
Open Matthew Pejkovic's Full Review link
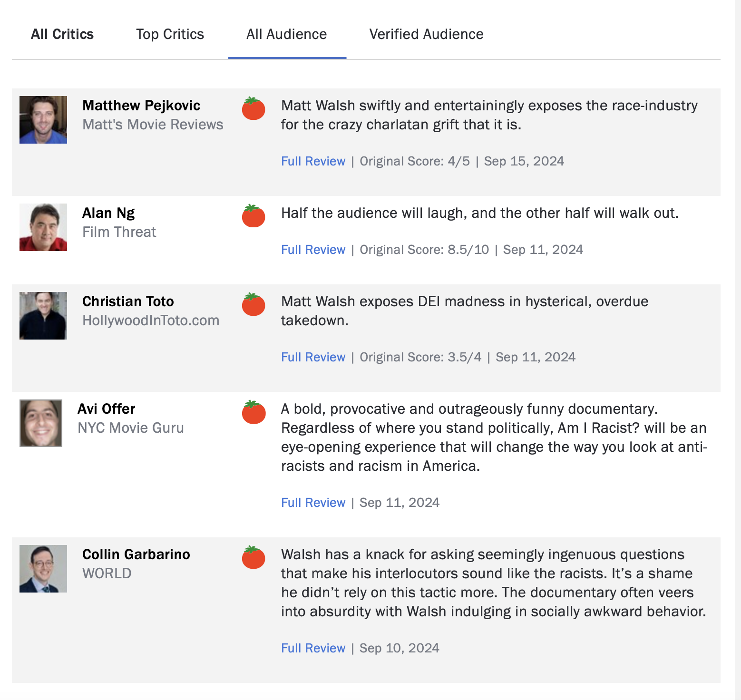pyautogui.click(x=313, y=161)
